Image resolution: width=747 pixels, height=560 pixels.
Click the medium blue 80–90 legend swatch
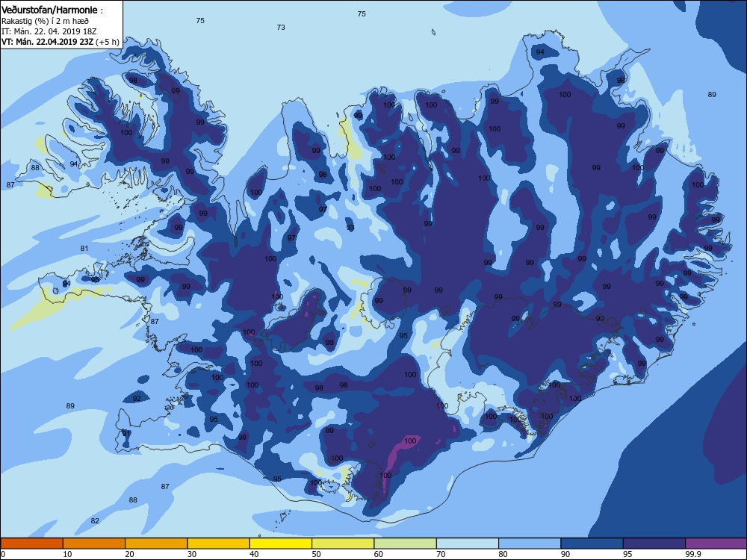point(530,544)
